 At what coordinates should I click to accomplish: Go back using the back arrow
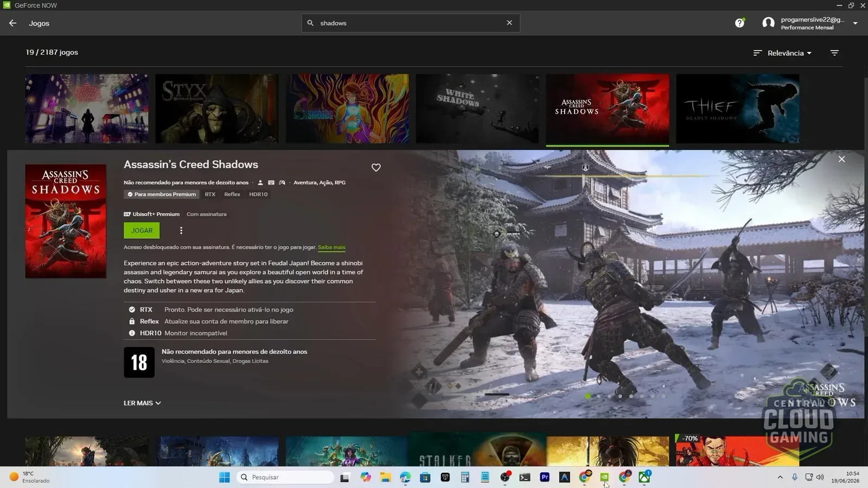pyautogui.click(x=13, y=23)
